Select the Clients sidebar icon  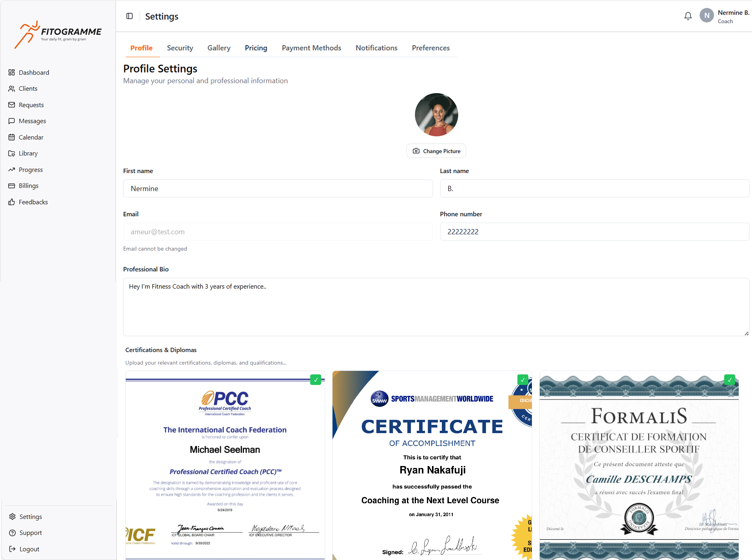(x=12, y=88)
